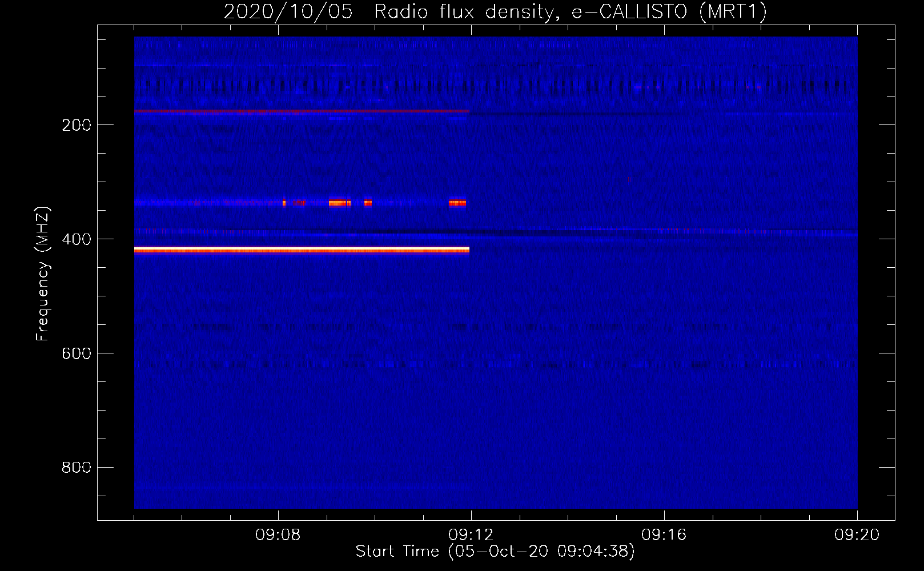The height and width of the screenshot is (571, 924).
Task: Click the 09:12 time tick label
Action: pos(471,535)
